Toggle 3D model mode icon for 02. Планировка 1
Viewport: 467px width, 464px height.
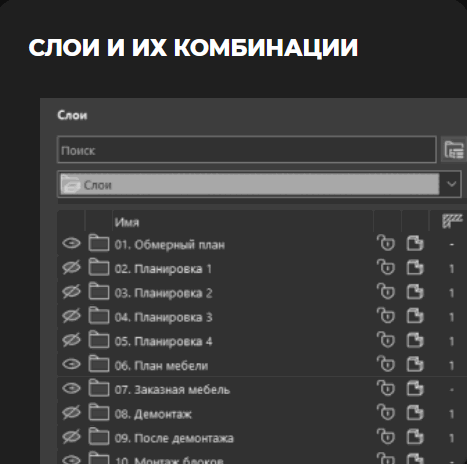(415, 268)
